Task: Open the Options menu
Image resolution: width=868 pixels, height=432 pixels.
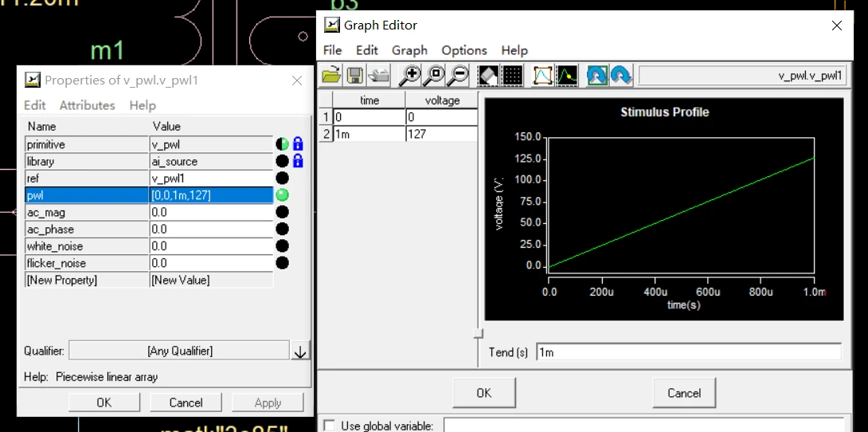Action: (x=464, y=50)
